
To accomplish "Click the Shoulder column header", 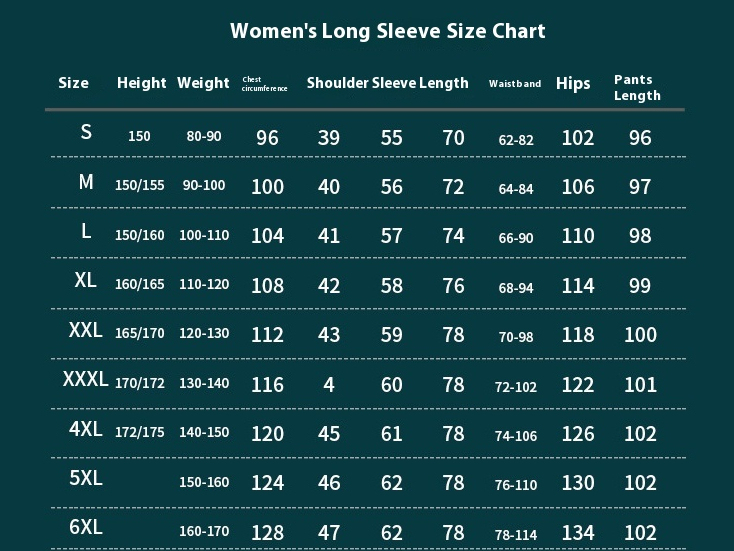I will tap(337, 83).
